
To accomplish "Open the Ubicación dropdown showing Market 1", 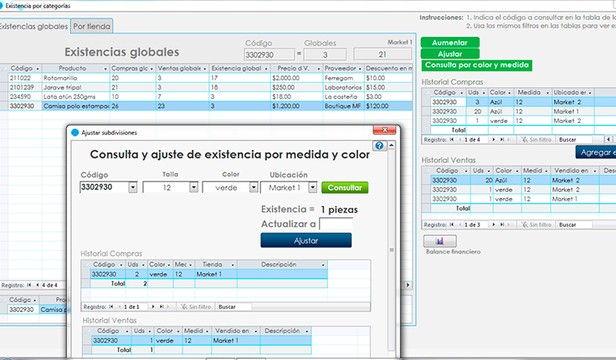I will [313, 187].
